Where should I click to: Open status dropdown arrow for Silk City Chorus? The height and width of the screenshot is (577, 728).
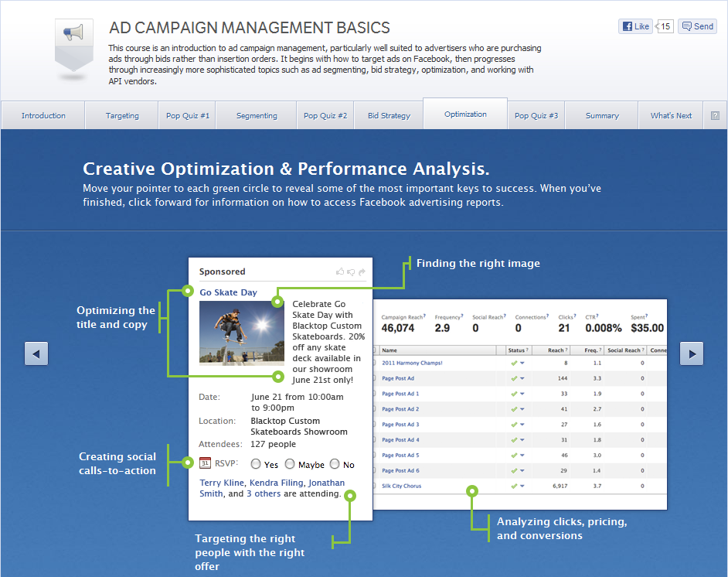coord(522,486)
